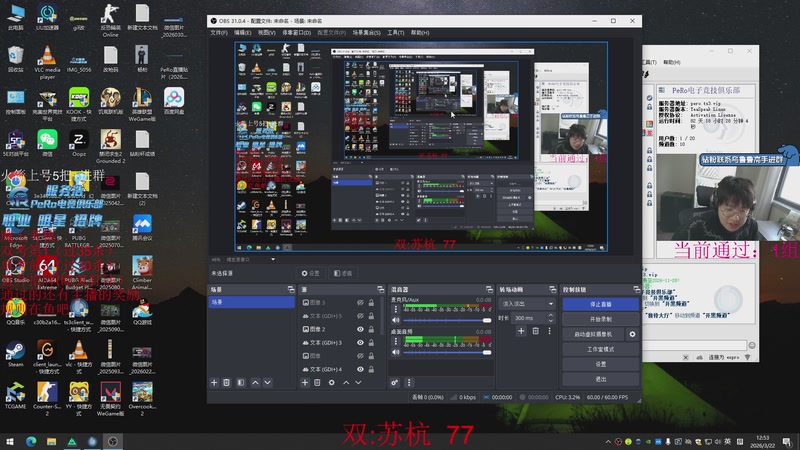Open Microsoft Edge from the taskbar
The image size is (800, 450).
(31, 441)
